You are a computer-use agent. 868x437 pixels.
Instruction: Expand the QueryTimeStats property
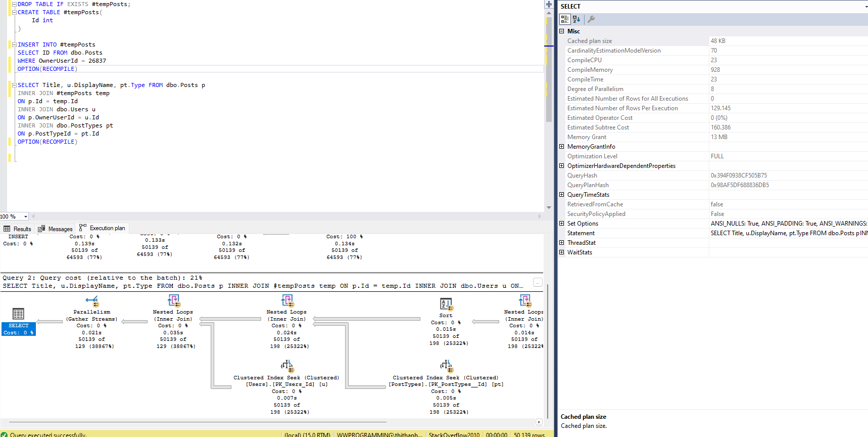pos(561,195)
